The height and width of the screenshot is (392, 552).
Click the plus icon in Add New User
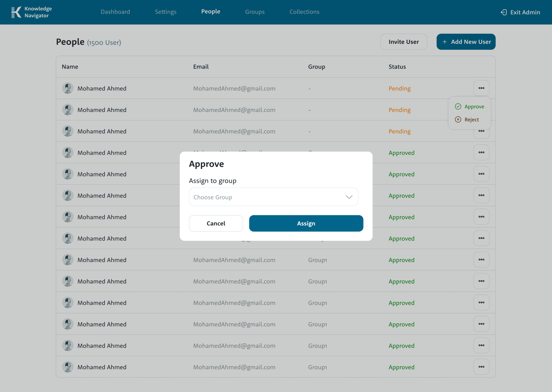pyautogui.click(x=444, y=42)
